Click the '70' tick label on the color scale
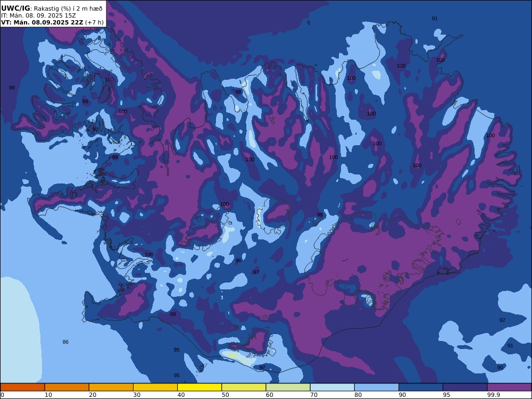532x399 pixels. point(314,395)
